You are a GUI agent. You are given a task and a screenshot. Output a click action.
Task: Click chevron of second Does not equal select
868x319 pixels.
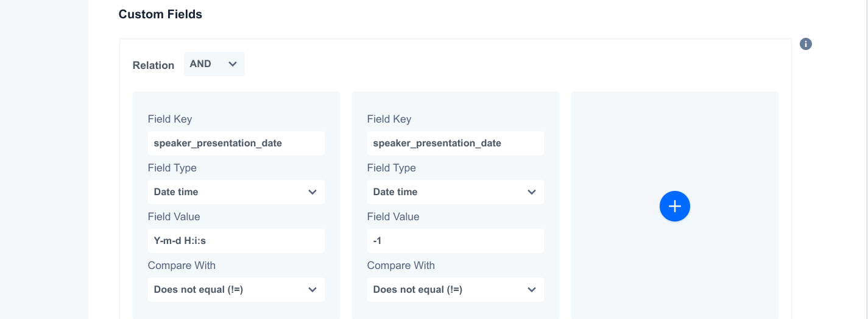tap(532, 290)
